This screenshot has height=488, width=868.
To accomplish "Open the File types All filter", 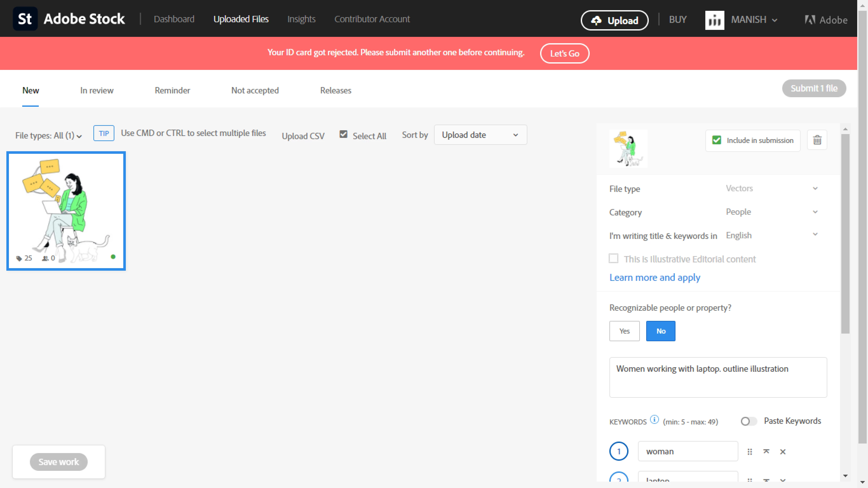I will tap(49, 136).
